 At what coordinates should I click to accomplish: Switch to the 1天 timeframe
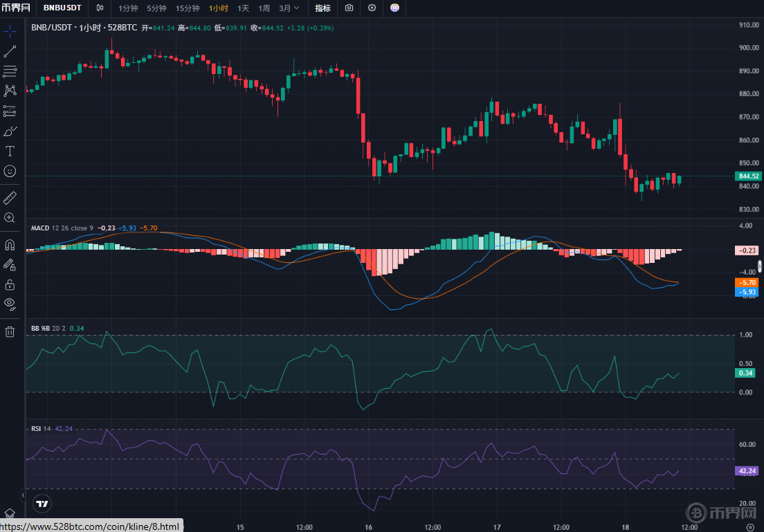click(243, 8)
